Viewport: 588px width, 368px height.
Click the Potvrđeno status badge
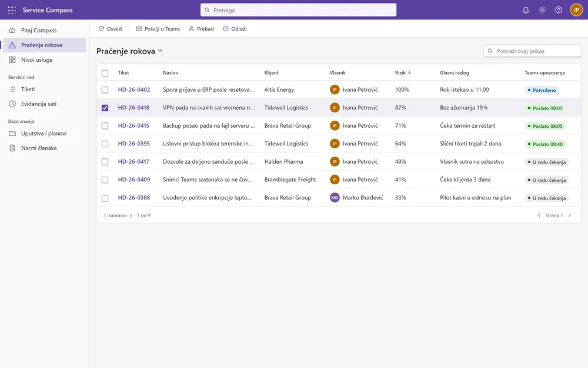542,90
